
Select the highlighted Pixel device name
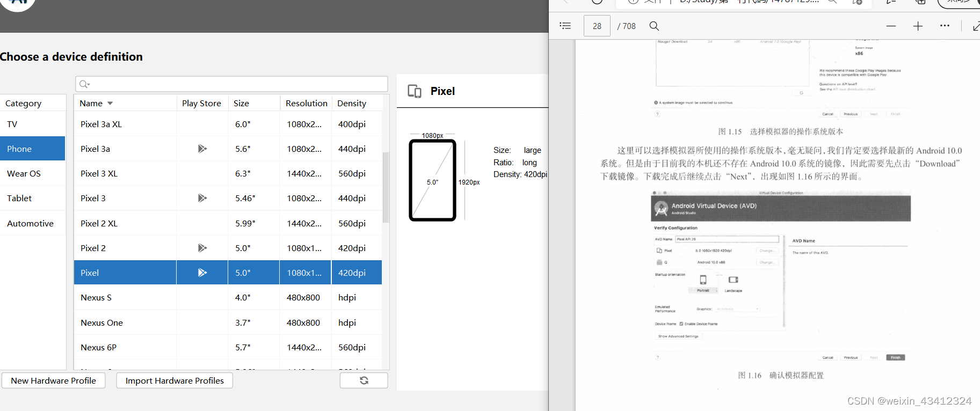[90, 273]
